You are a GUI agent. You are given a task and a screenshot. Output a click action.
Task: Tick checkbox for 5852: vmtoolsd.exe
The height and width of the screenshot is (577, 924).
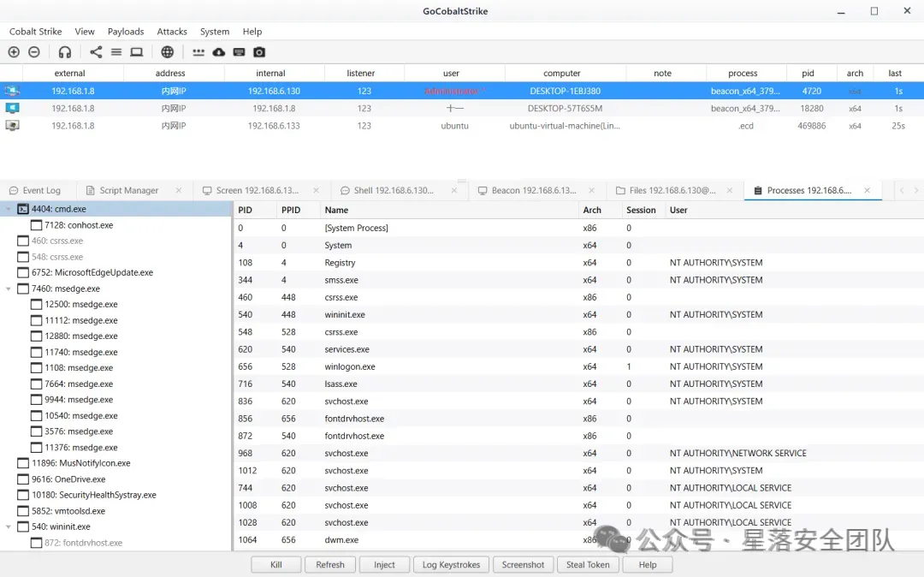click(x=23, y=511)
